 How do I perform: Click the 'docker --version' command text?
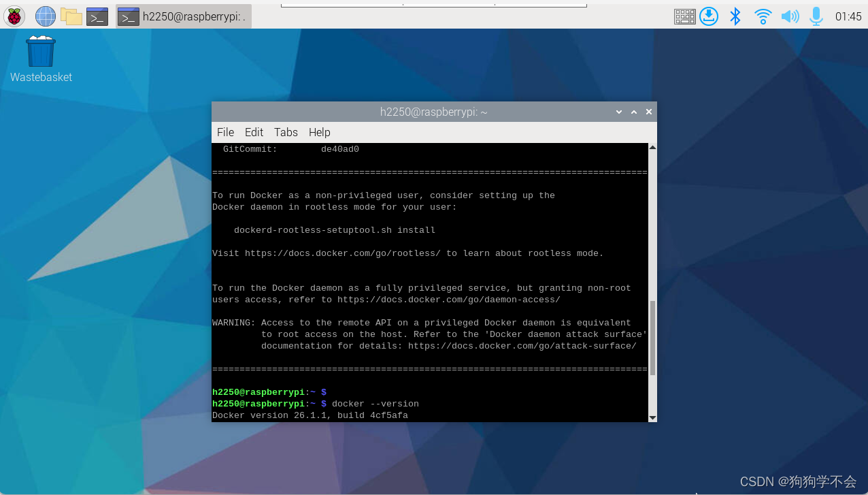375,404
